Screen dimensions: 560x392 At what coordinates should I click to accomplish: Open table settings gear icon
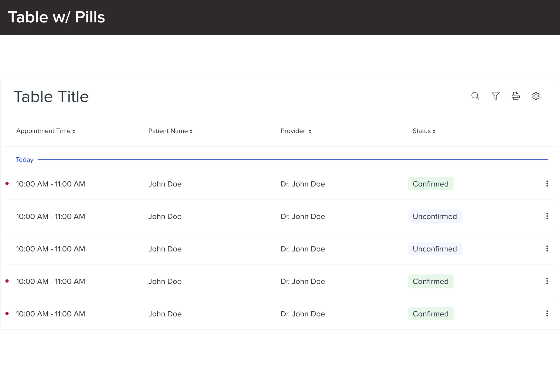point(536,96)
